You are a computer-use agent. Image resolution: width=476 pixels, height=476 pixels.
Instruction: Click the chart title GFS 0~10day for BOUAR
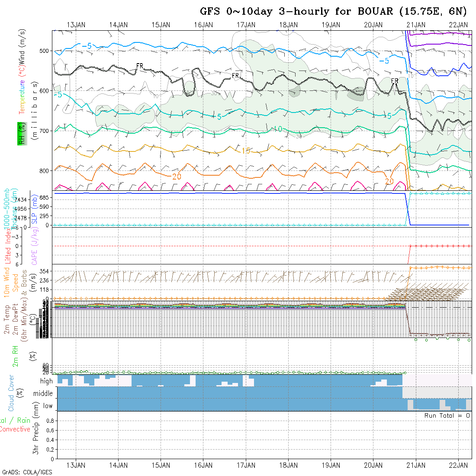333,11
